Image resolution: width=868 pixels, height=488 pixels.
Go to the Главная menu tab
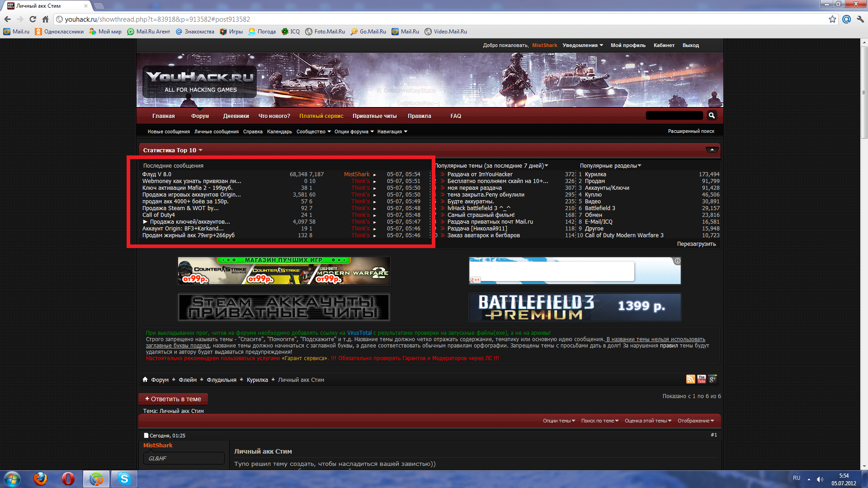[163, 116]
